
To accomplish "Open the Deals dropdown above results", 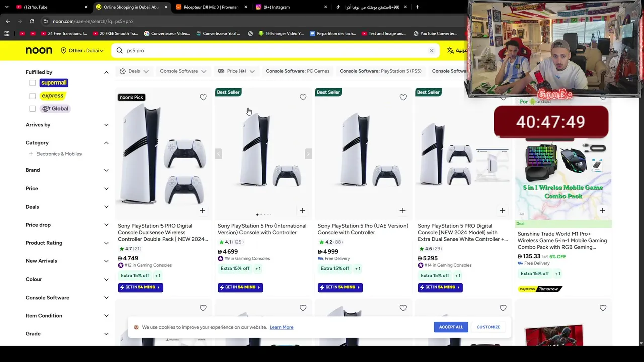I will tap(134, 71).
